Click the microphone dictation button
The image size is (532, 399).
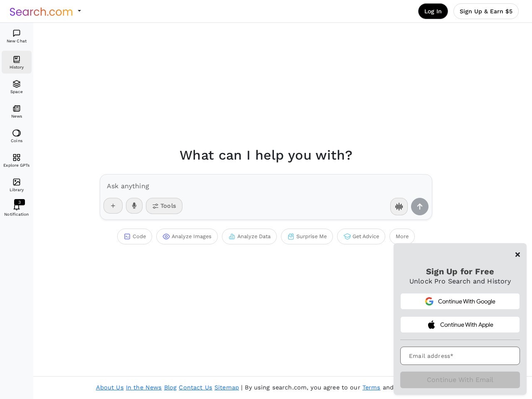pyautogui.click(x=134, y=206)
